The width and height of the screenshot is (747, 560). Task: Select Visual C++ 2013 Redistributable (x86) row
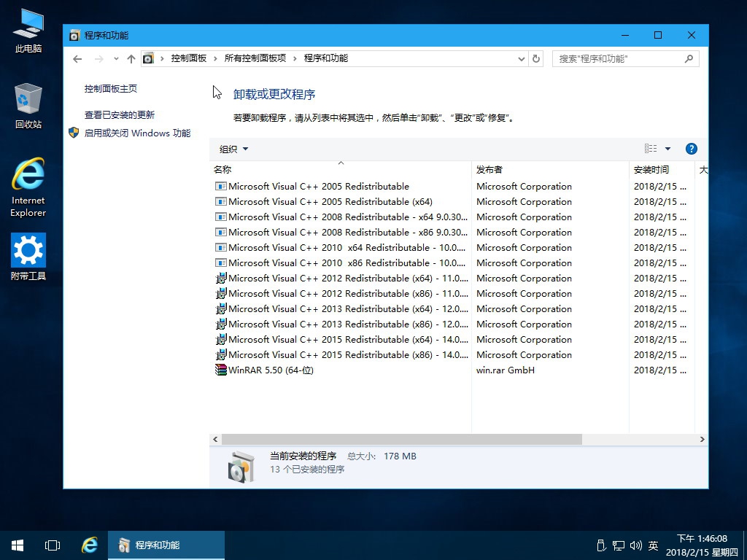point(458,324)
